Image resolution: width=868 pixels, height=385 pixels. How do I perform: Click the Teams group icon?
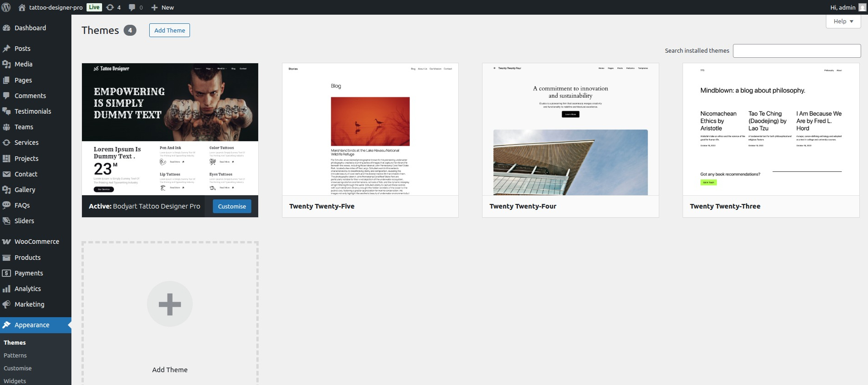point(6,127)
